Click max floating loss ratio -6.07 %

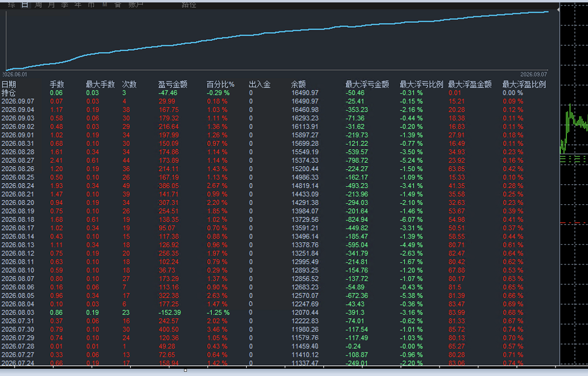(411, 219)
